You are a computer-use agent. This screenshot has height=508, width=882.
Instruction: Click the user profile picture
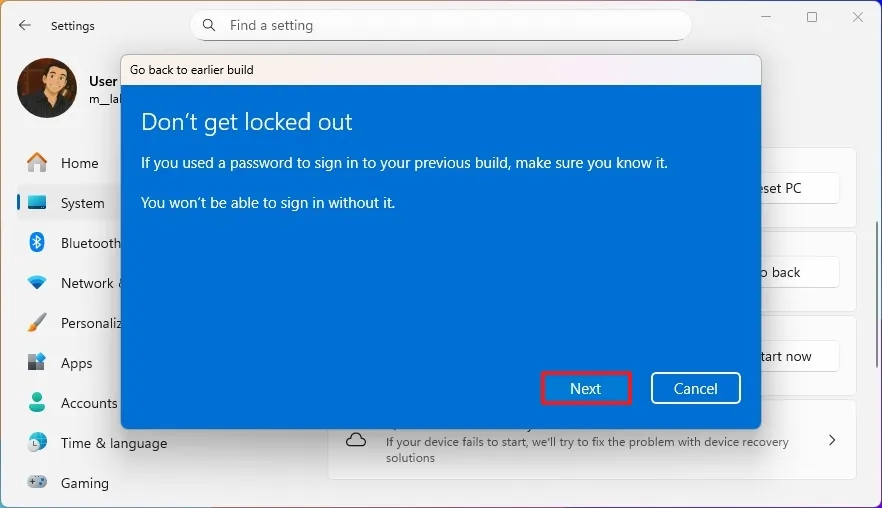tap(47, 88)
